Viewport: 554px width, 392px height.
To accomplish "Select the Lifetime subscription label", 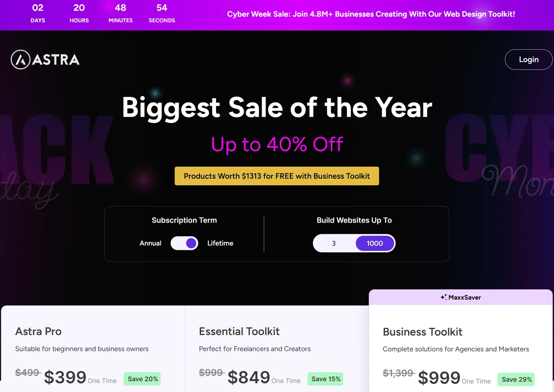I will pyautogui.click(x=220, y=243).
